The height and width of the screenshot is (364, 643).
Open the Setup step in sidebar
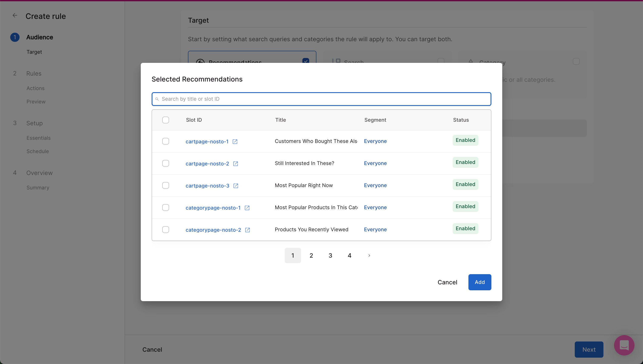pos(34,123)
